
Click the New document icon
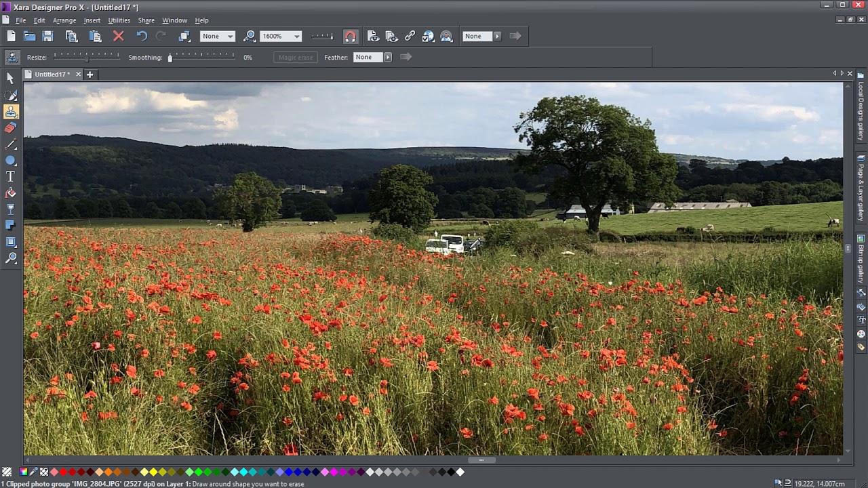[11, 36]
